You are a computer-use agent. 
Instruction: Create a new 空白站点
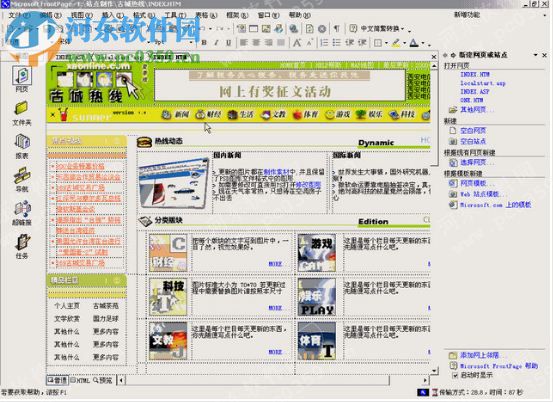[473, 141]
